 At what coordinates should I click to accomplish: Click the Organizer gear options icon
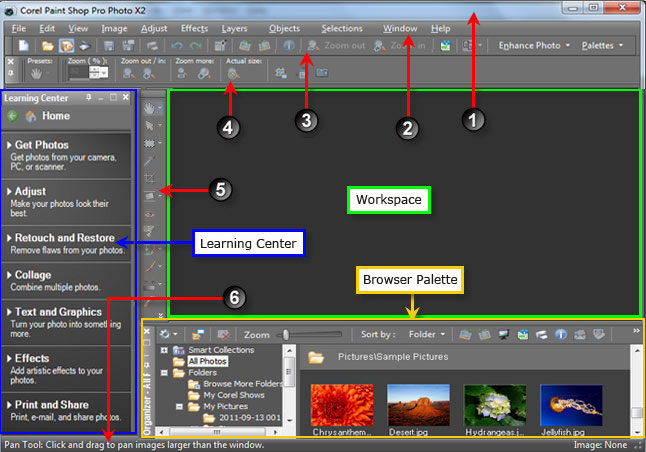point(165,334)
